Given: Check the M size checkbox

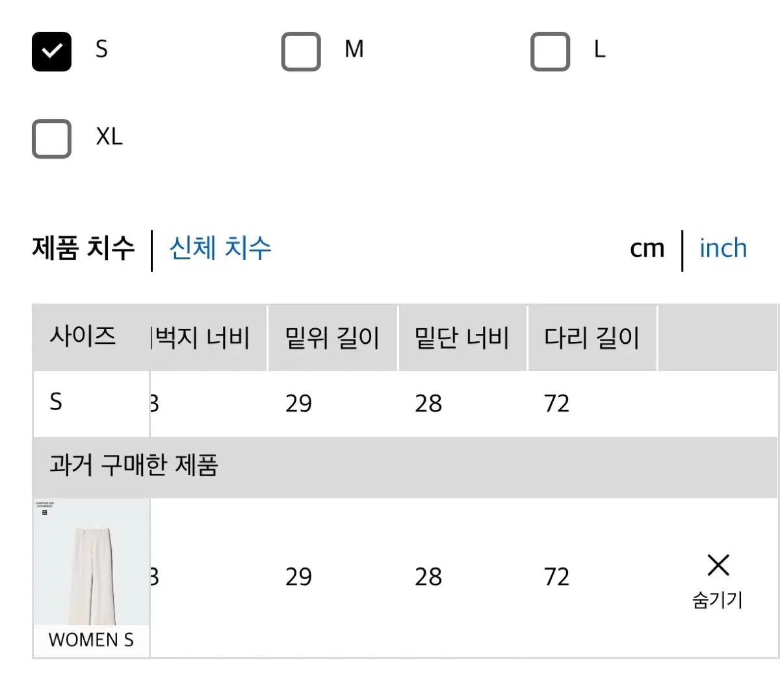Looking at the screenshot, I should coord(301,51).
